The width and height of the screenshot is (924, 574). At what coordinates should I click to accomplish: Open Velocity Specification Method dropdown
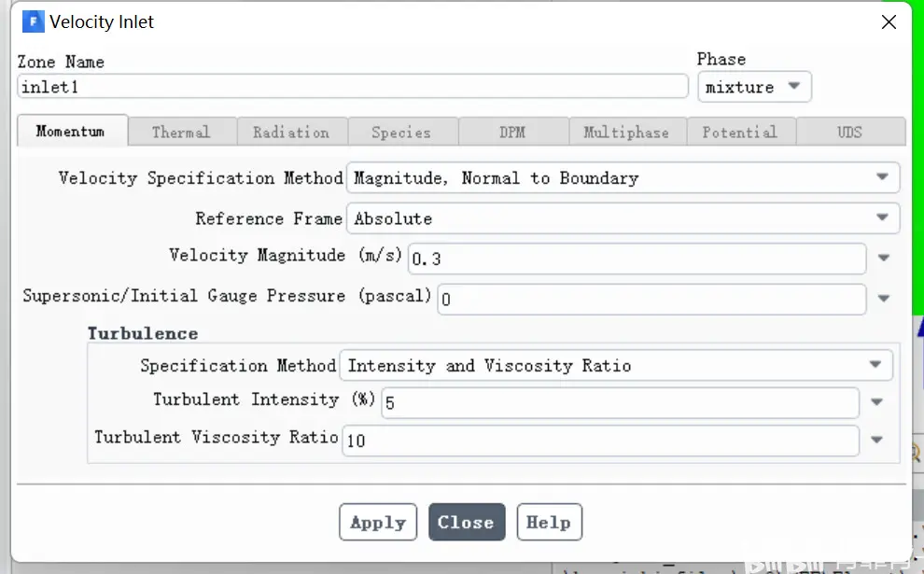(x=623, y=177)
